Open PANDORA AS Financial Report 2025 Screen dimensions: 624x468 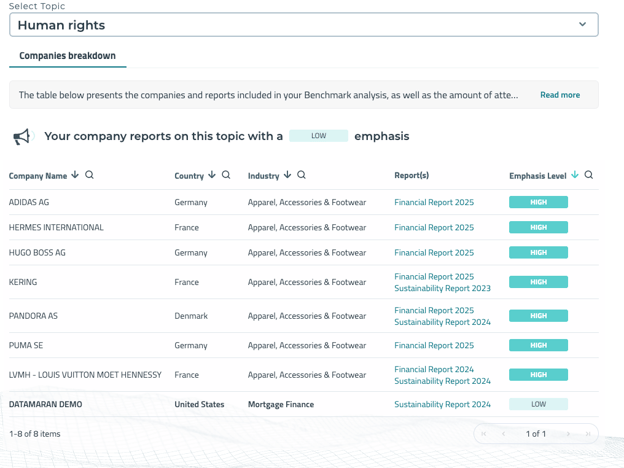click(434, 310)
